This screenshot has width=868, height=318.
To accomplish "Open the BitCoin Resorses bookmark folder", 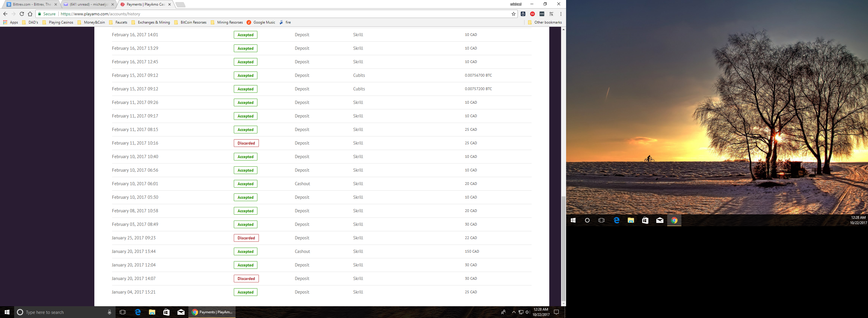I will click(190, 22).
